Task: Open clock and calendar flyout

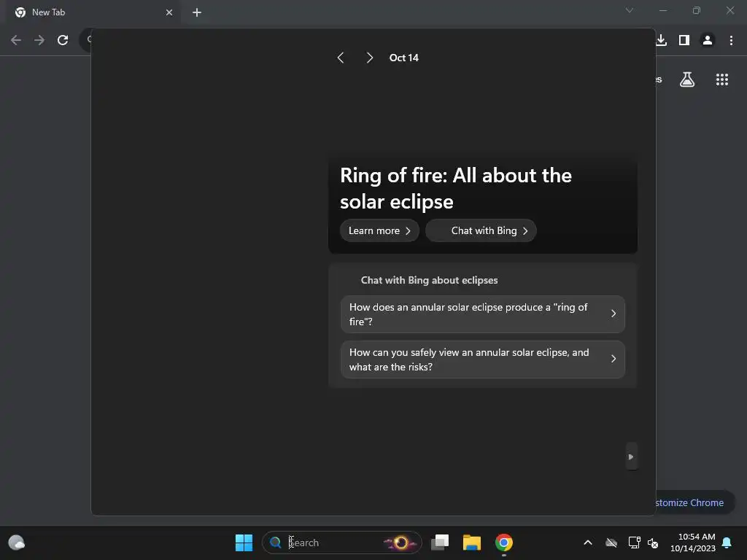Action: (693, 542)
